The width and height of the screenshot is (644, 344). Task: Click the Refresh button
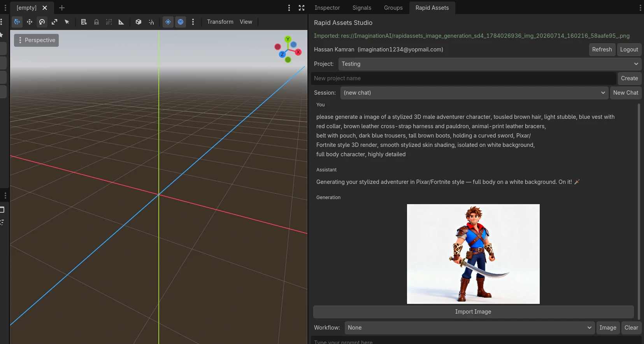[x=602, y=49]
